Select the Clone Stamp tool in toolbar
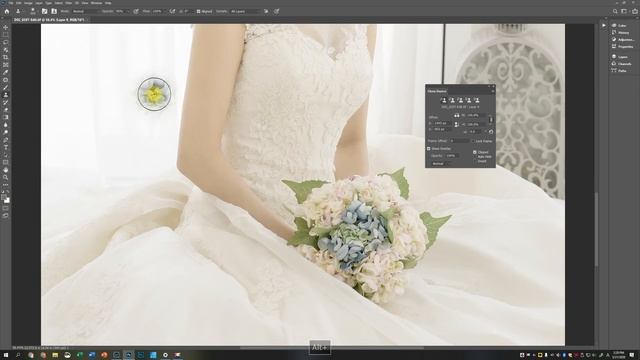The height and width of the screenshot is (360, 640). coord(5,95)
